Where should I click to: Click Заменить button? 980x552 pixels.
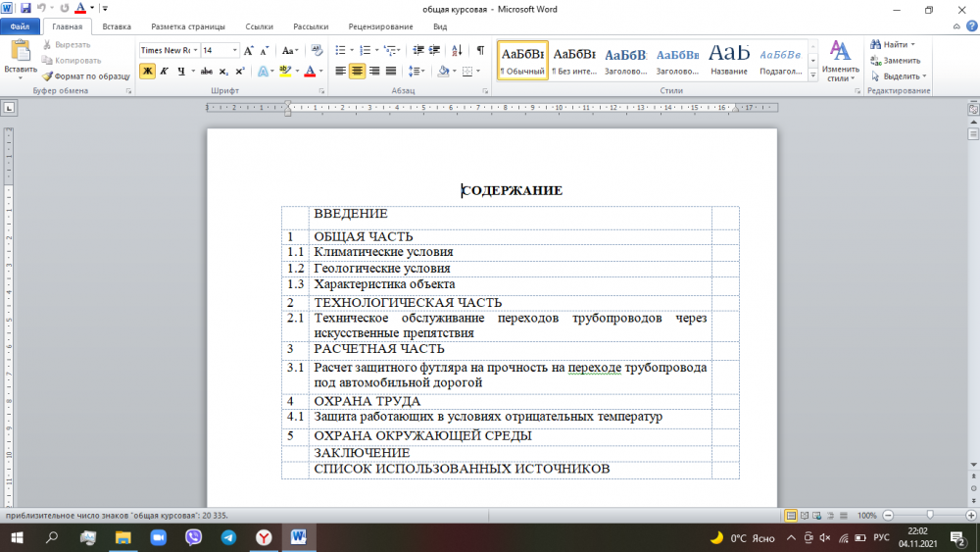coord(895,61)
